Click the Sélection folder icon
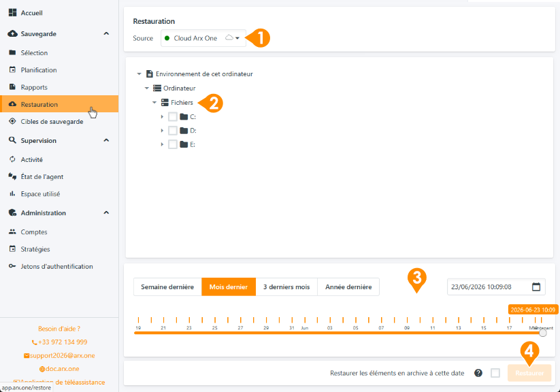 click(12, 52)
